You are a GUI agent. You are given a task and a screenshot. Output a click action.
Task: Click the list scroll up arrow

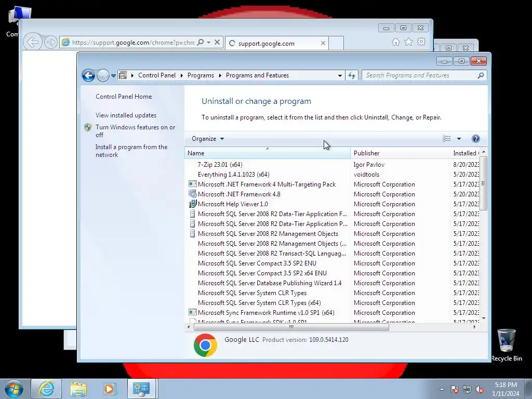tap(484, 152)
